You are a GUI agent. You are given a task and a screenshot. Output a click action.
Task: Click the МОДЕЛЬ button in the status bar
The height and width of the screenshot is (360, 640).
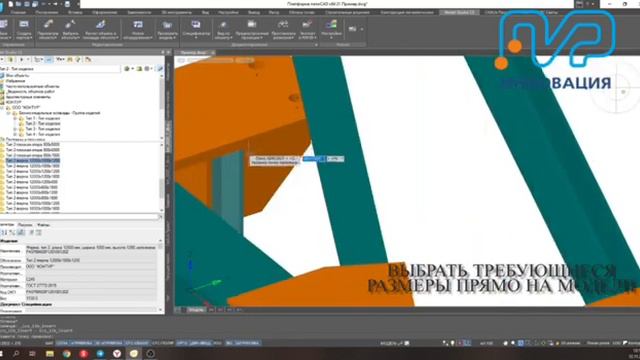click(x=391, y=343)
